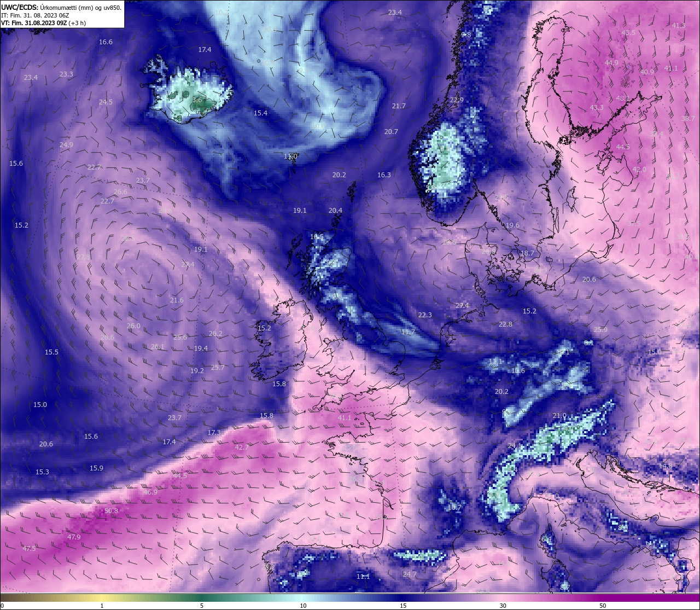
Task: Click the 43.5 value on the map
Action: (628, 33)
